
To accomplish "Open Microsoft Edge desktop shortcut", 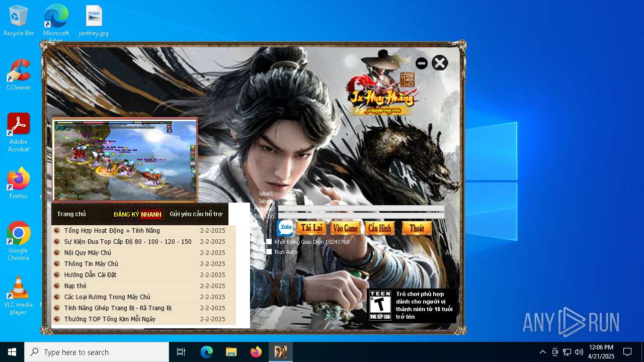I will click(x=56, y=23).
